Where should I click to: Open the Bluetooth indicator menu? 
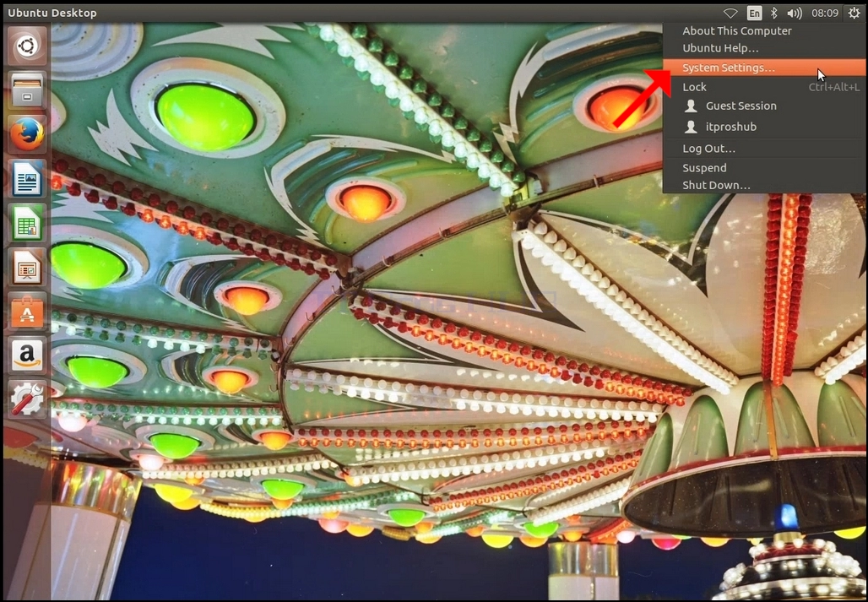pos(774,13)
